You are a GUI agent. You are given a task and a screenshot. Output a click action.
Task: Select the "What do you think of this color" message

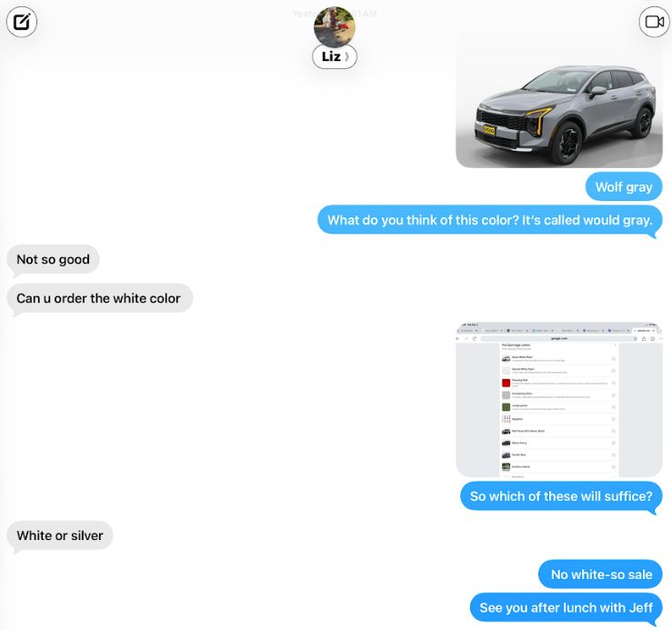tap(489, 220)
